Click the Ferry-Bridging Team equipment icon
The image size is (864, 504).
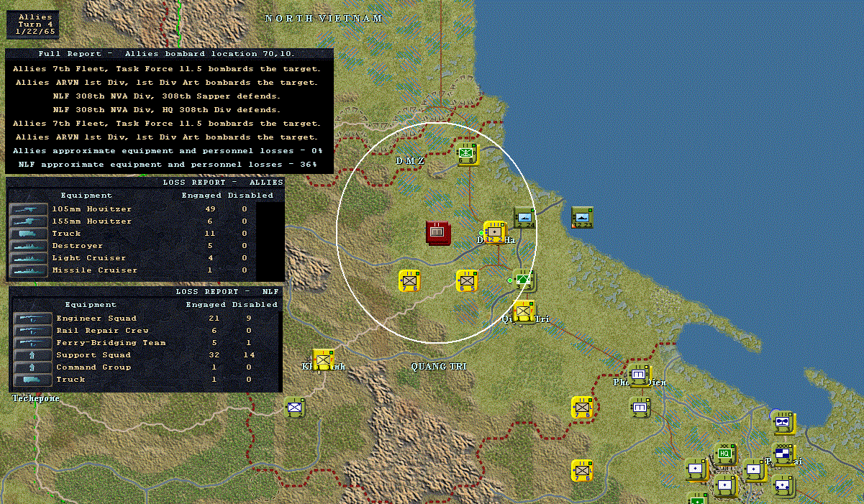pyautogui.click(x=32, y=343)
